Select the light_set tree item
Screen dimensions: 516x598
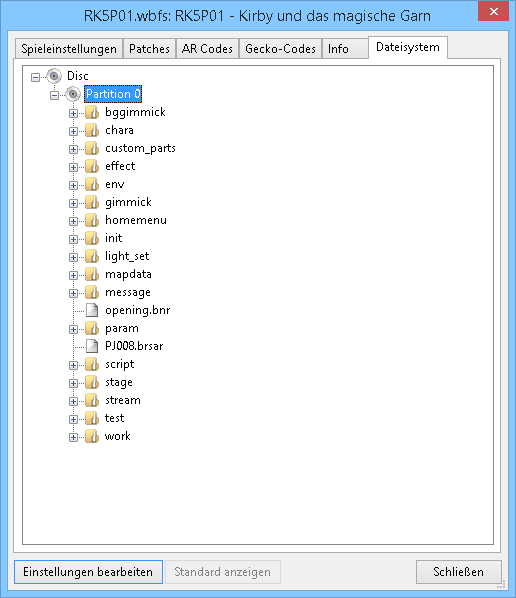(x=127, y=256)
